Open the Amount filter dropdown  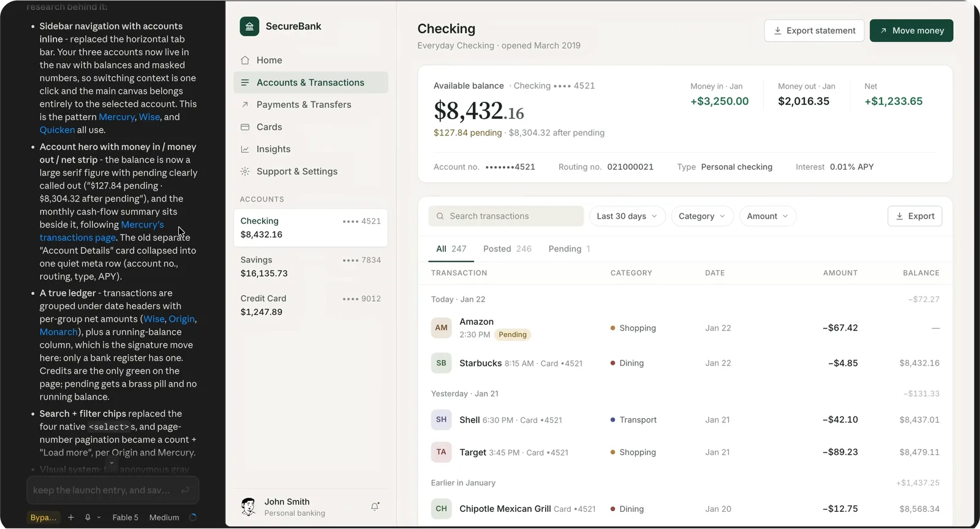click(768, 216)
